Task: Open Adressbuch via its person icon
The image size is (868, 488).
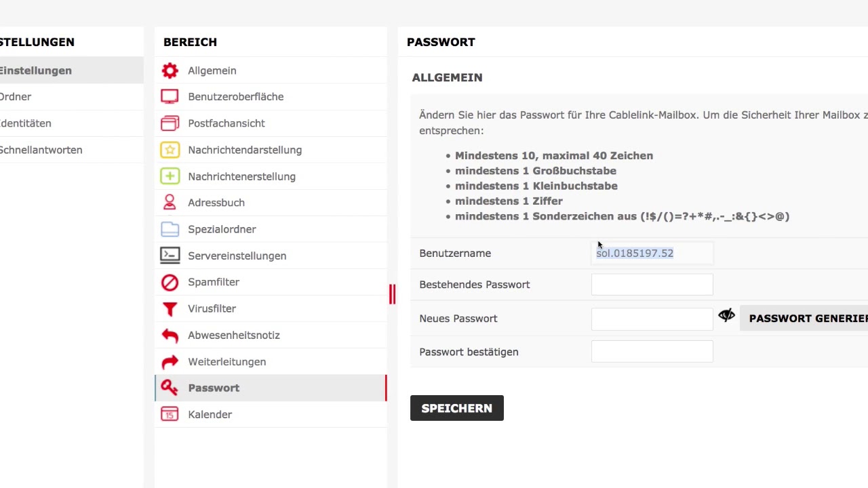Action: pyautogui.click(x=170, y=203)
